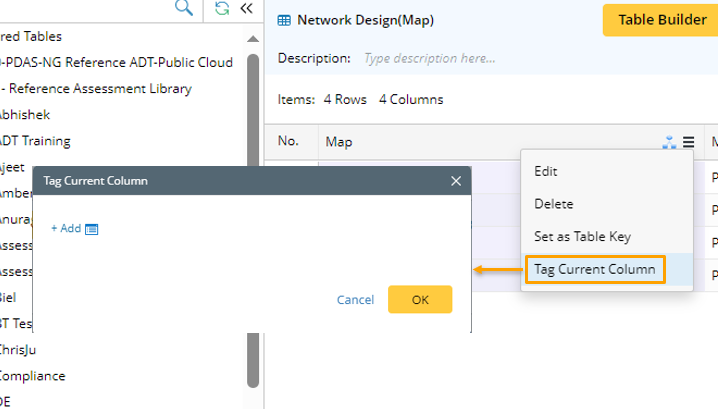
Task: Choose Tag Current Column menu entry
Action: (x=595, y=269)
